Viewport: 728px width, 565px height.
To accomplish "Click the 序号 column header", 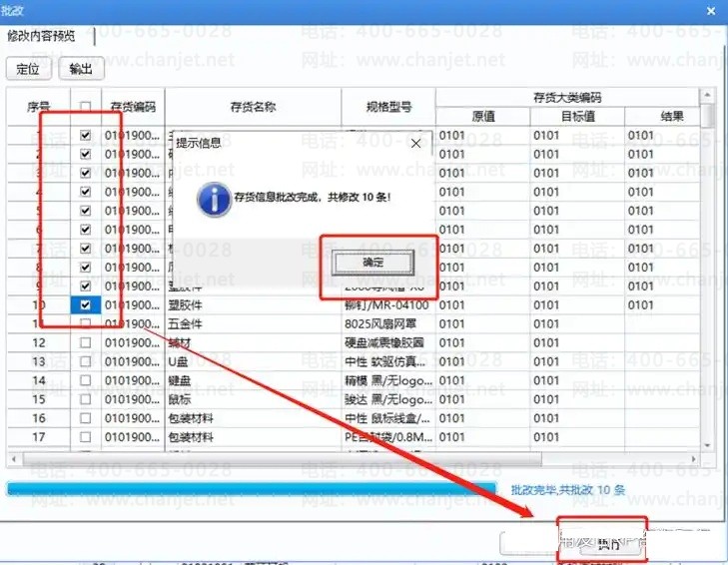I will (39, 107).
